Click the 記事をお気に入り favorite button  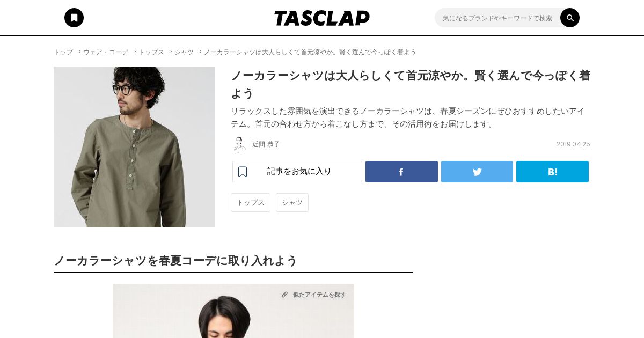(297, 172)
